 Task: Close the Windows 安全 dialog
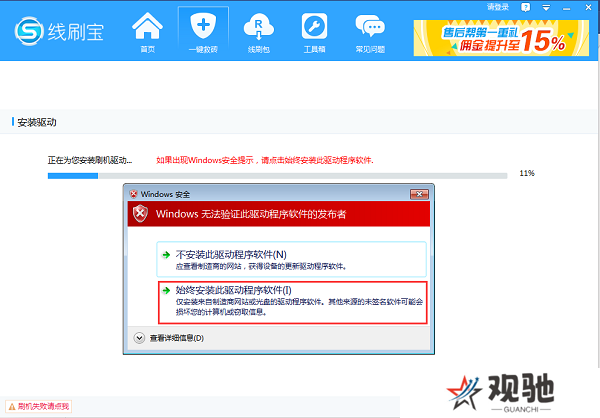(x=419, y=194)
